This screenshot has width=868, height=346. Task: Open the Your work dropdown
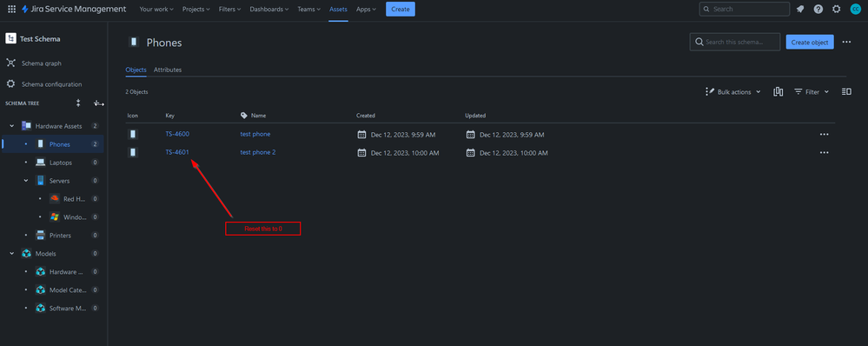click(156, 9)
